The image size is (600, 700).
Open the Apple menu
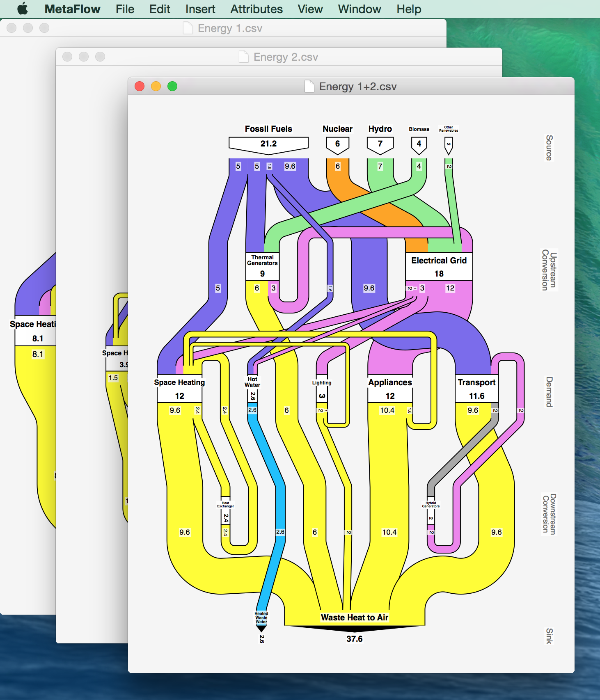point(23,9)
